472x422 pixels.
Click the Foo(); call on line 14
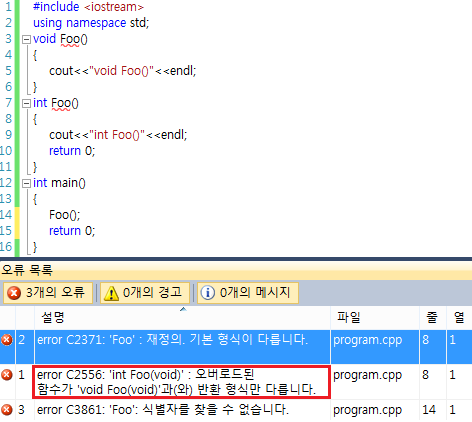tap(65, 215)
